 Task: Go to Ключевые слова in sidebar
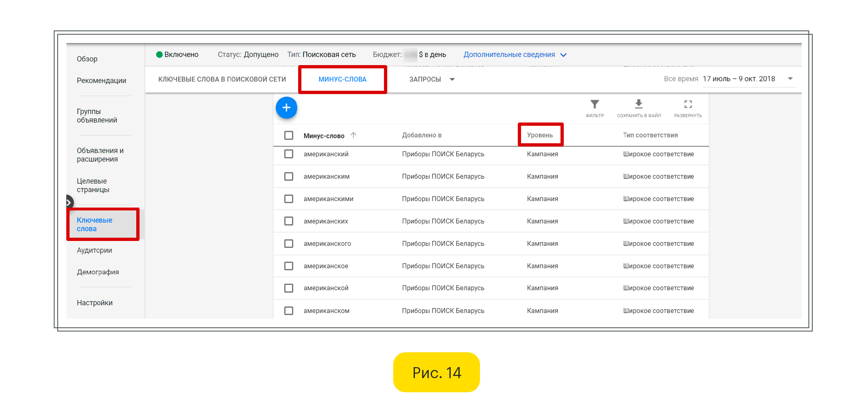(94, 224)
